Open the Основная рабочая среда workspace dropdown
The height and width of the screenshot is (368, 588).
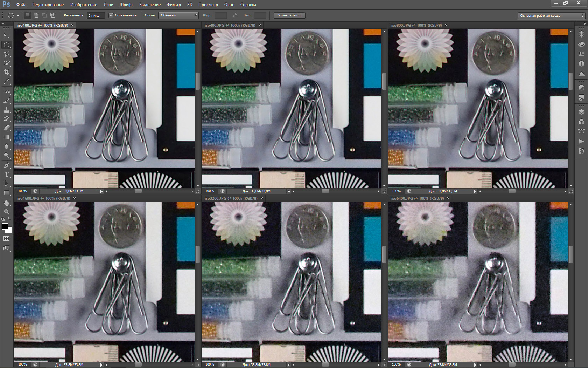tap(551, 16)
